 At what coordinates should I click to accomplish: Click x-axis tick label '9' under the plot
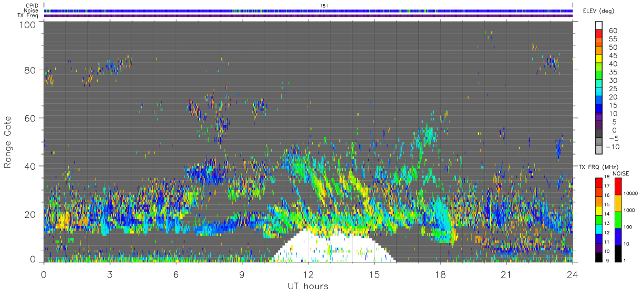242,274
